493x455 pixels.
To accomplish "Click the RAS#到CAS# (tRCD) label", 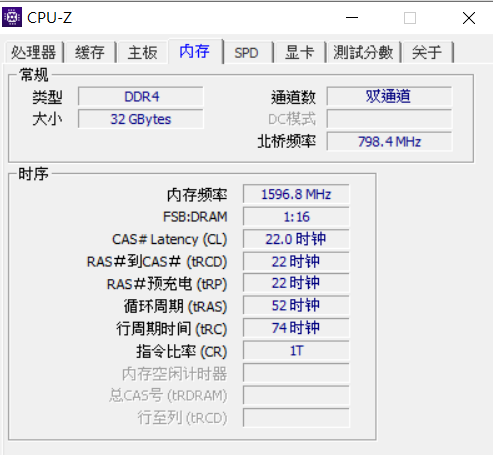I will [x=157, y=262].
